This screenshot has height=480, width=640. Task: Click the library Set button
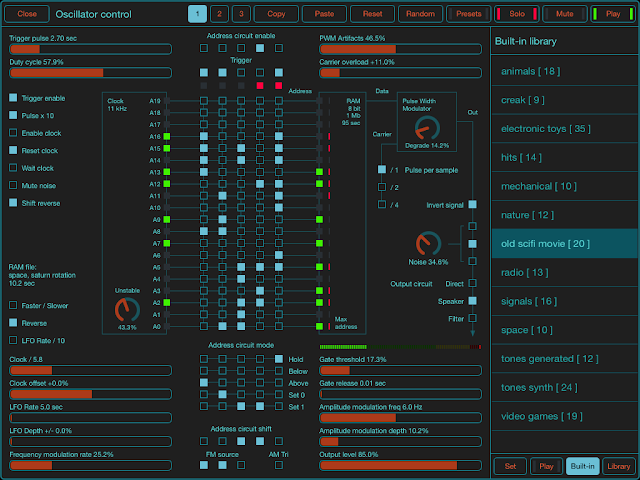510,466
